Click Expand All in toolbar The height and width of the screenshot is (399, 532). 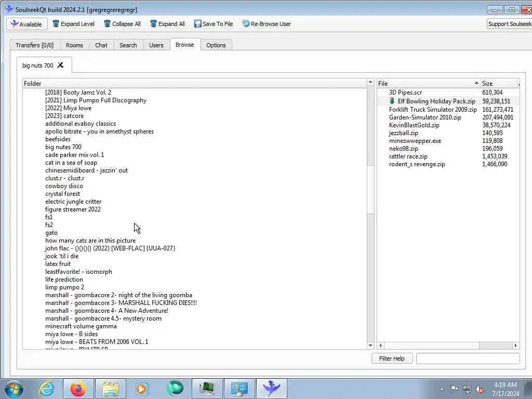(x=167, y=24)
